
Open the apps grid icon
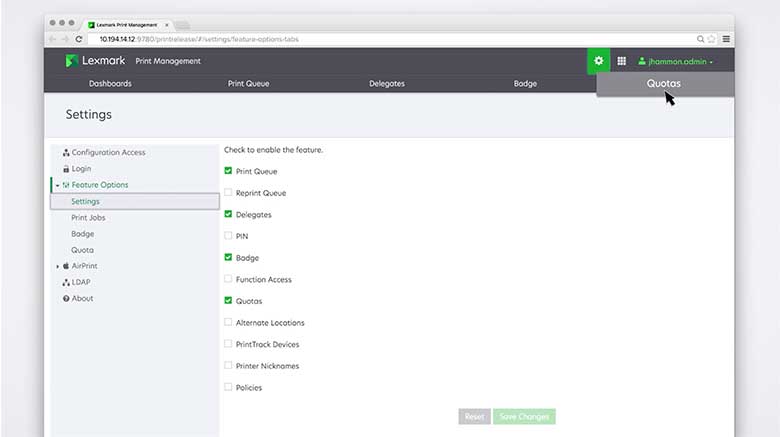pyautogui.click(x=621, y=61)
